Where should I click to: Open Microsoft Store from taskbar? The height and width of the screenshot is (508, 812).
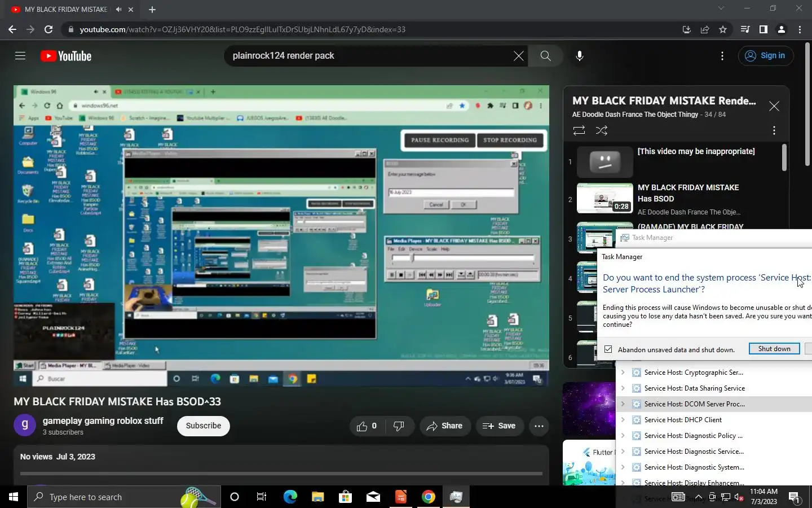[345, 497]
